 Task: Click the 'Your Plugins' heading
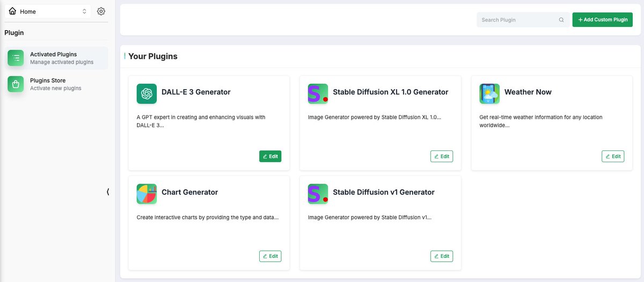click(x=153, y=56)
